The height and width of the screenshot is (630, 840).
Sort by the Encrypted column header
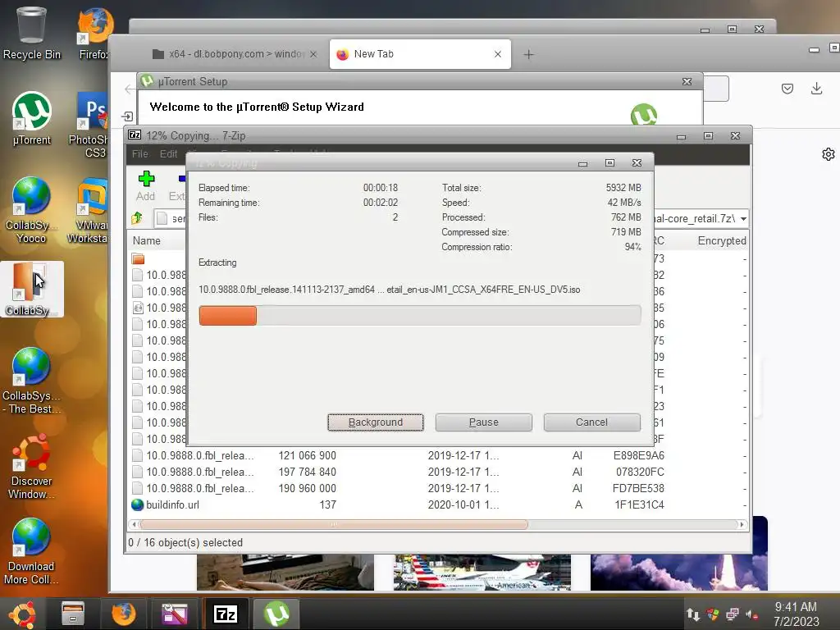pos(721,241)
